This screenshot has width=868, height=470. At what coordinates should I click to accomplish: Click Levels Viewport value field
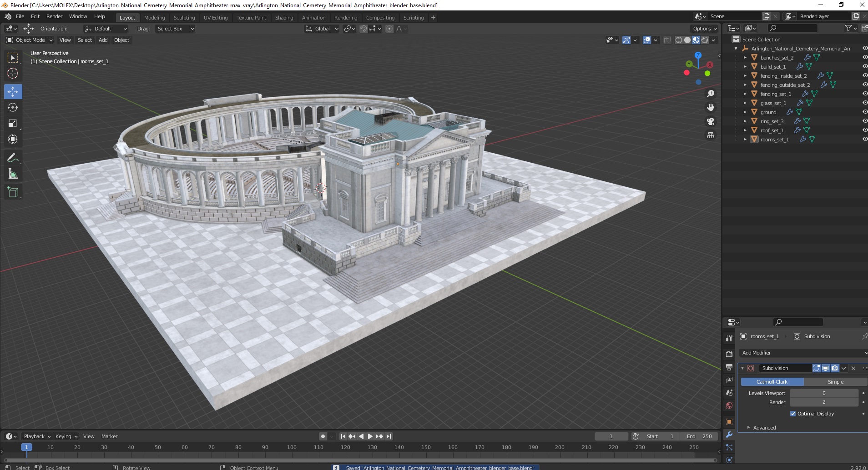point(824,393)
